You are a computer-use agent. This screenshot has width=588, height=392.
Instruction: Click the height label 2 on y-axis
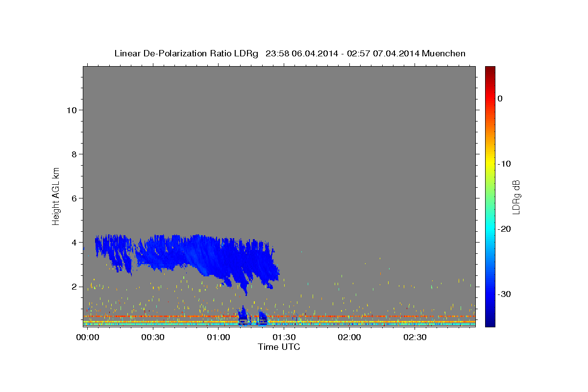tap(73, 287)
